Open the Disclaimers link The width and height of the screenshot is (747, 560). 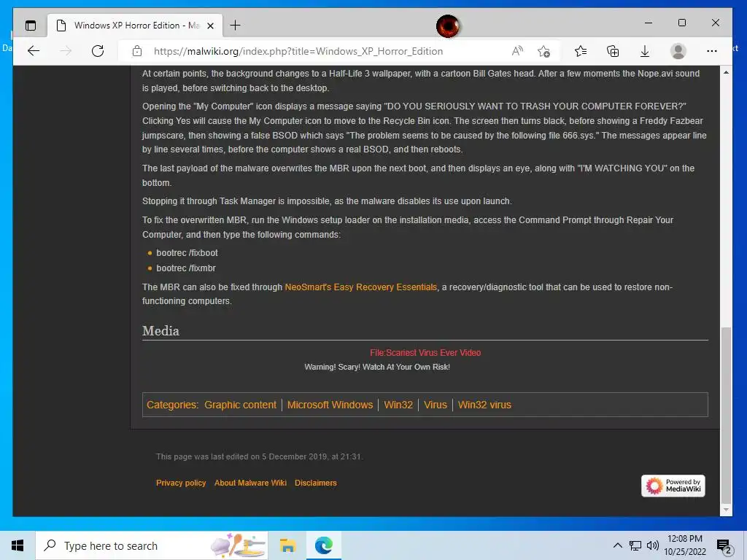coord(316,483)
